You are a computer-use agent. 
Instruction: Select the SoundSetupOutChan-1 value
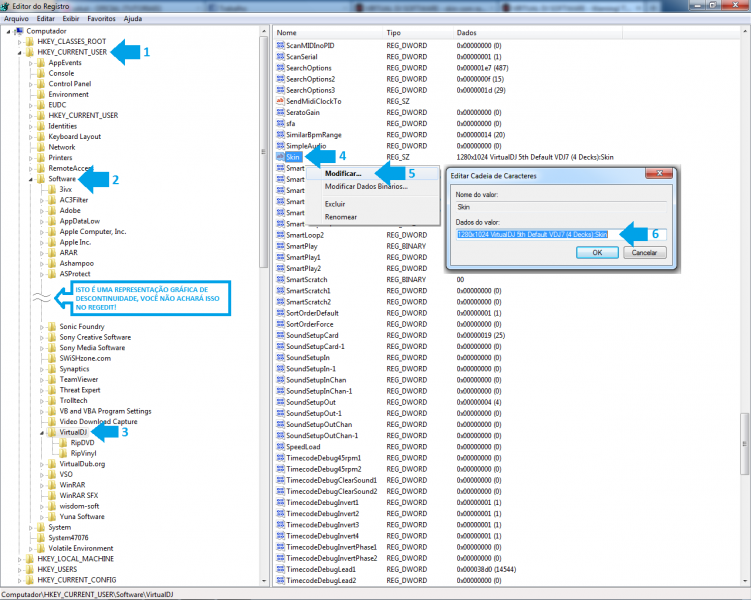322,436
